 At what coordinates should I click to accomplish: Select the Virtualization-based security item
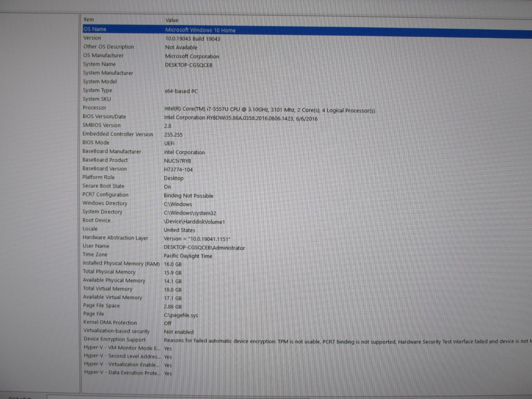pyautogui.click(x=117, y=331)
